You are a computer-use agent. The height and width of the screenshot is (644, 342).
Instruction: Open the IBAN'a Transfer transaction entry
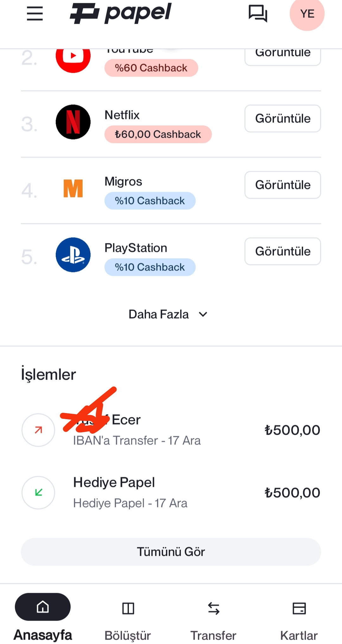pyautogui.click(x=171, y=430)
